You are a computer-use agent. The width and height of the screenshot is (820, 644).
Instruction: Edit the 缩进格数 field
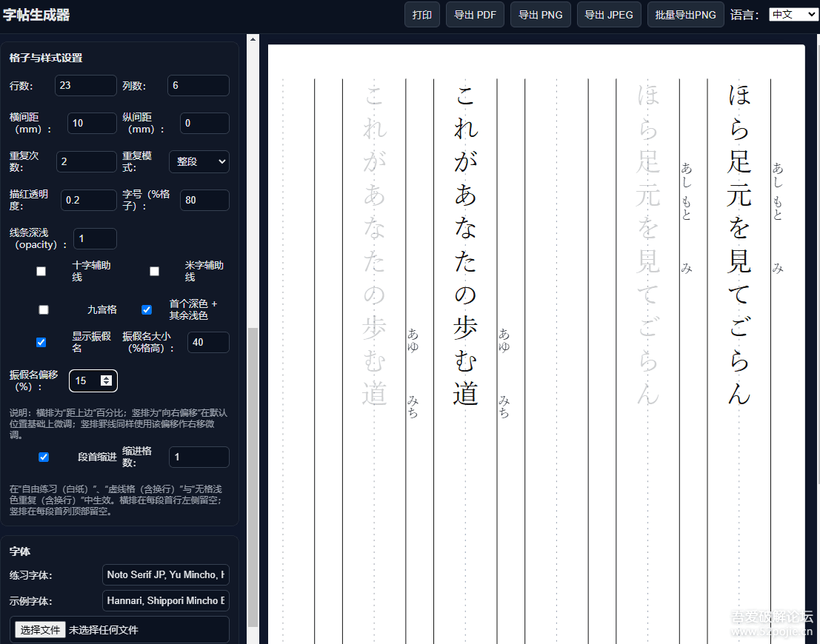(x=199, y=457)
